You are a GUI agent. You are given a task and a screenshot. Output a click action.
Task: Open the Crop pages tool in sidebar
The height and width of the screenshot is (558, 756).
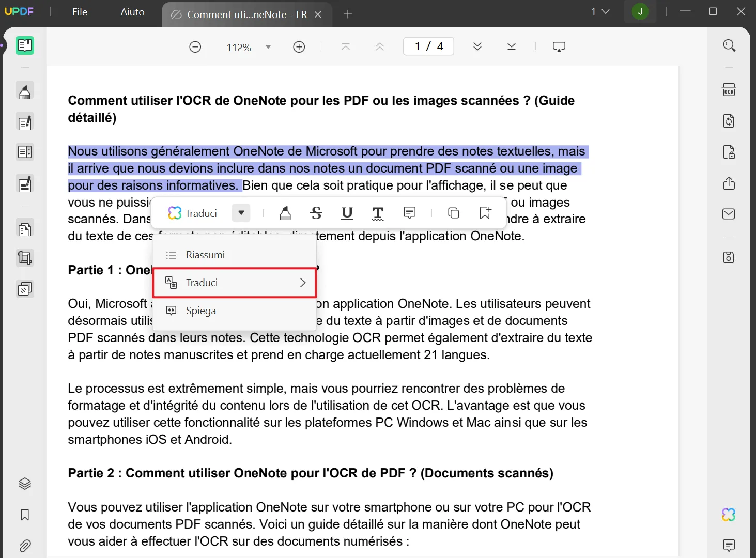[x=25, y=257]
